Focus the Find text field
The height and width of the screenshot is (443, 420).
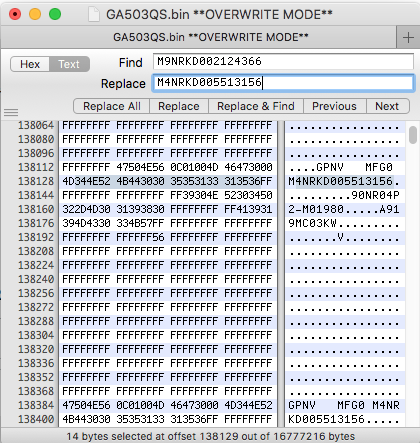[x=283, y=62]
